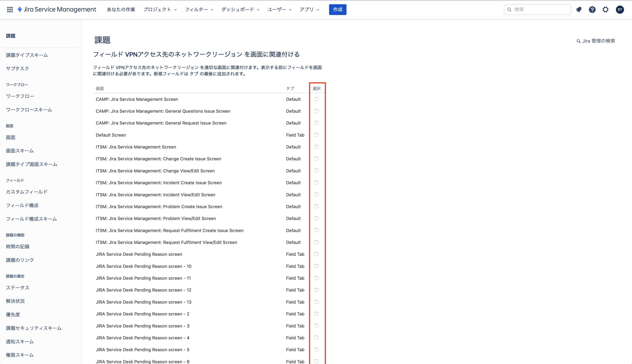The image size is (632, 364).
Task: Tick ITSM Change Create Issue Screen checkbox
Action: (x=316, y=158)
